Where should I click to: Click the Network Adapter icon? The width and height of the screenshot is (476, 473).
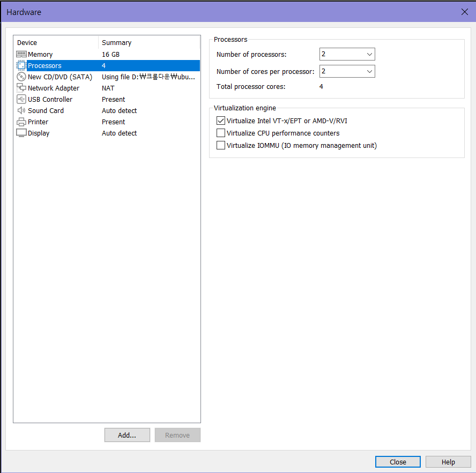pyautogui.click(x=21, y=88)
